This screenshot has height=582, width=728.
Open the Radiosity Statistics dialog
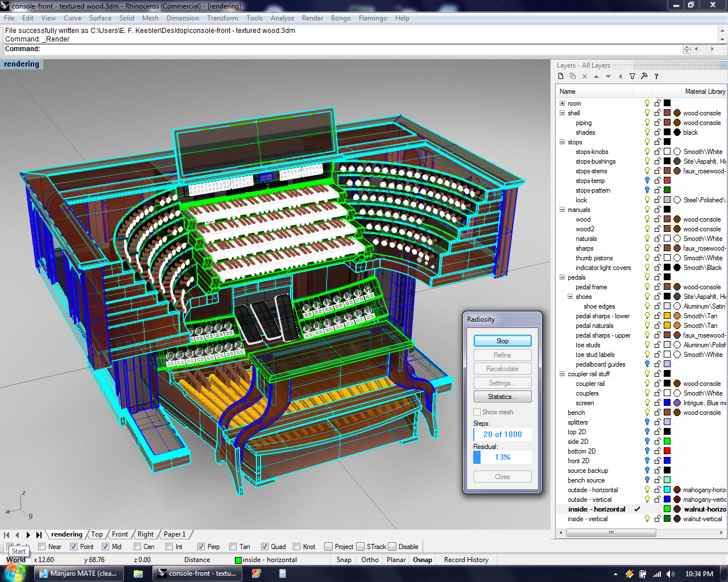[x=503, y=397]
